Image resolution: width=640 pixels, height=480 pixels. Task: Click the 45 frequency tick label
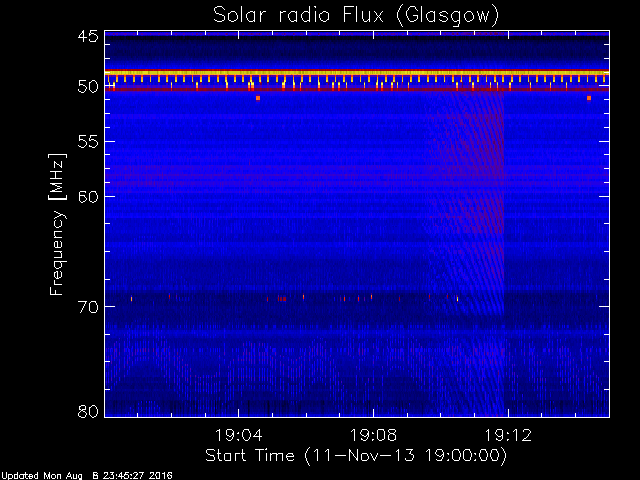88,37
